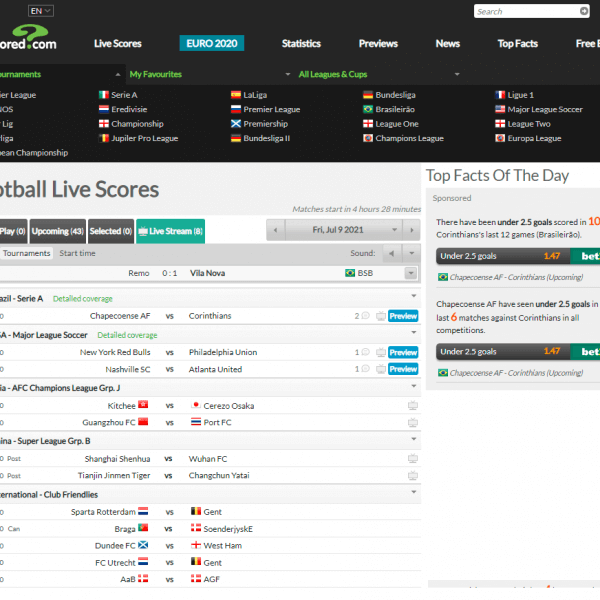Sort by Start time
This screenshot has height=600, width=600.
click(x=77, y=253)
